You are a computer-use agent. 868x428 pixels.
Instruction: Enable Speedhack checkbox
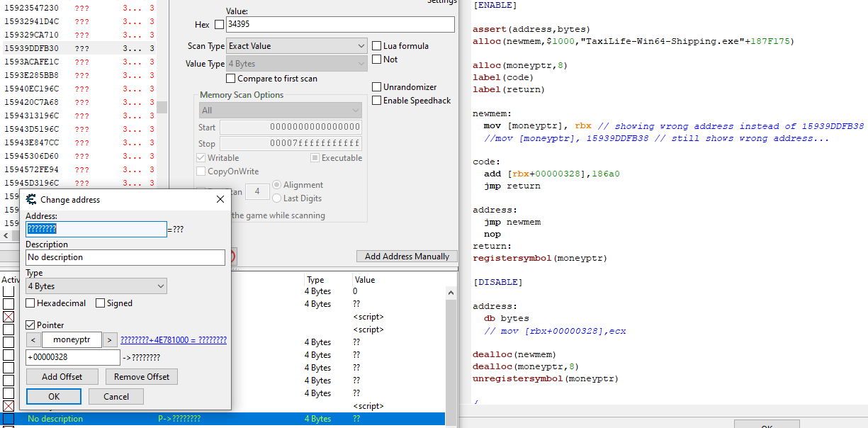377,101
